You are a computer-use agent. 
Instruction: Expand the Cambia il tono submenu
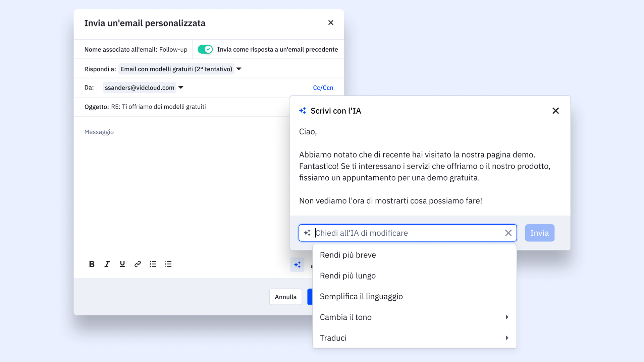pos(507,317)
